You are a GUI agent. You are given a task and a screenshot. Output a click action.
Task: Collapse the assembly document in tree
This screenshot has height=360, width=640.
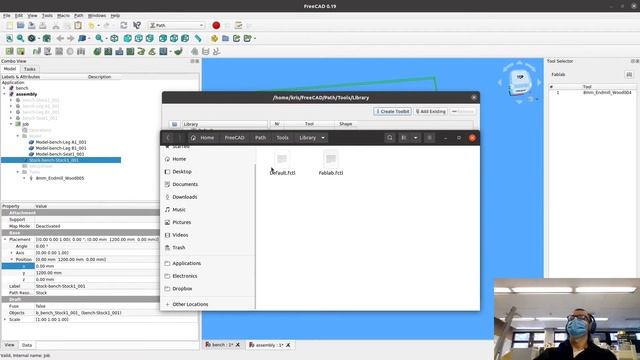pyautogui.click(x=4, y=94)
